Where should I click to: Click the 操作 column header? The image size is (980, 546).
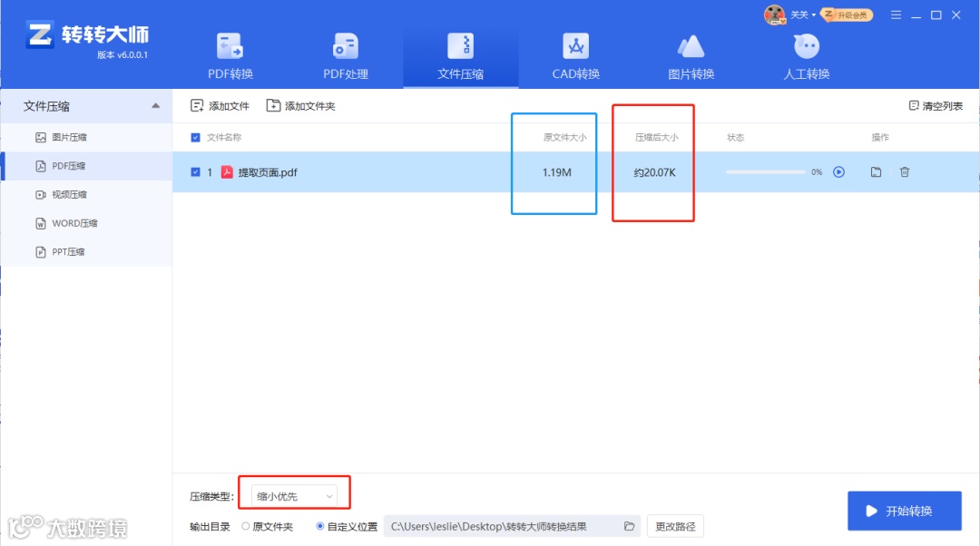tap(880, 138)
